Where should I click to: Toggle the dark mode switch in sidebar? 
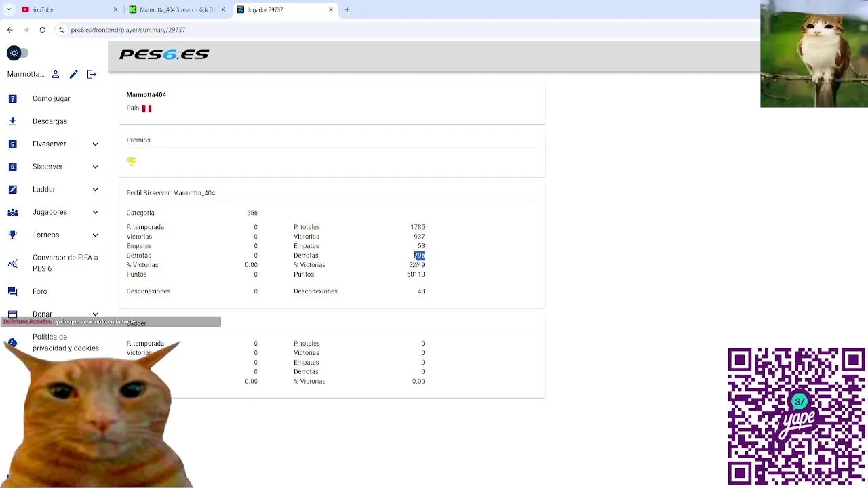[x=18, y=53]
